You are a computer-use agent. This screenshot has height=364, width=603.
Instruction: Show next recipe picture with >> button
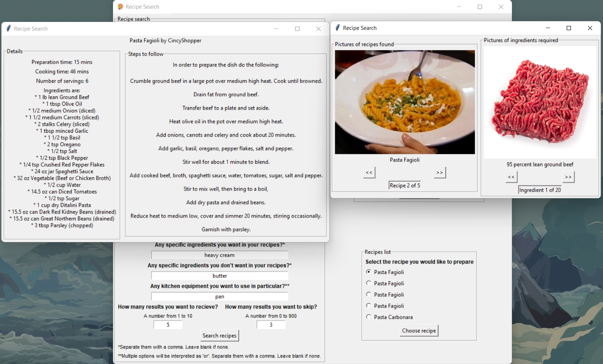(440, 173)
